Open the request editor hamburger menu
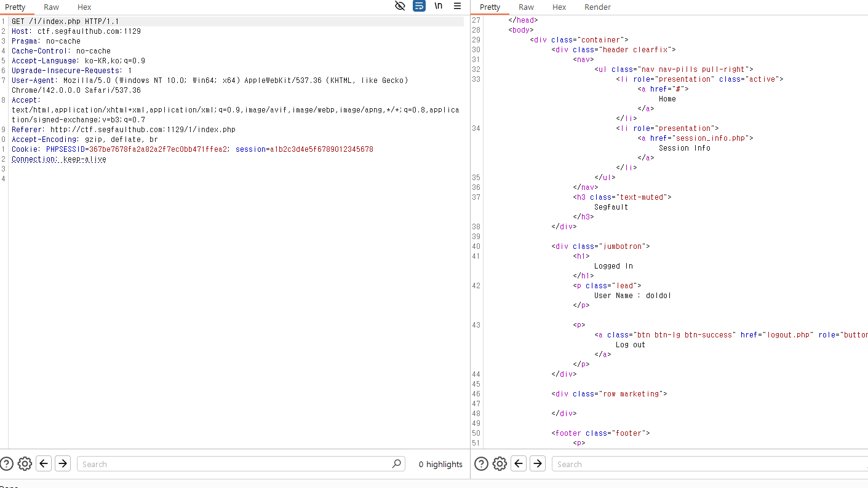The height and width of the screenshot is (488, 868). click(457, 6)
